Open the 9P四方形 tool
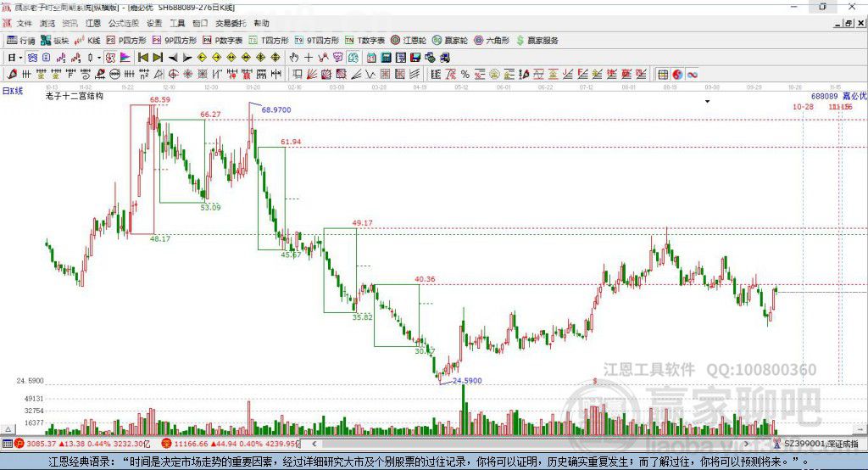 [x=175, y=41]
